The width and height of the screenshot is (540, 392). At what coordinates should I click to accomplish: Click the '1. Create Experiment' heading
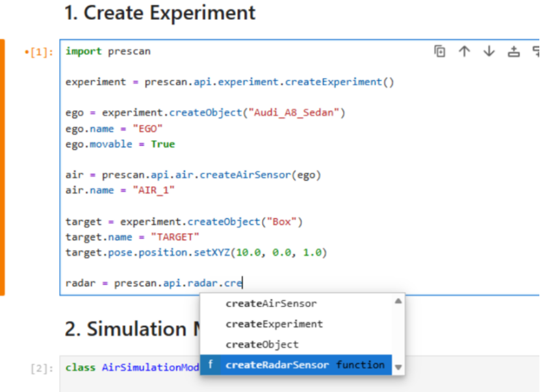point(160,13)
